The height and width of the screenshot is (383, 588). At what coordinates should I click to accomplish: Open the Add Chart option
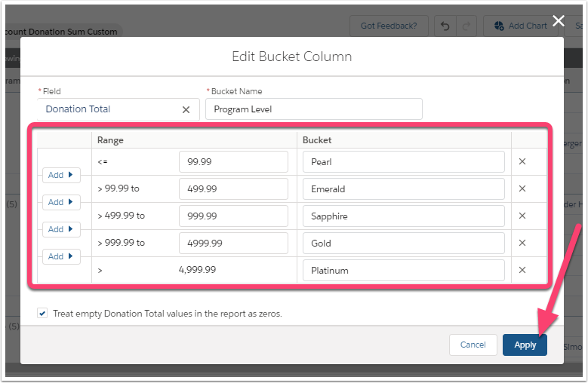pos(520,26)
